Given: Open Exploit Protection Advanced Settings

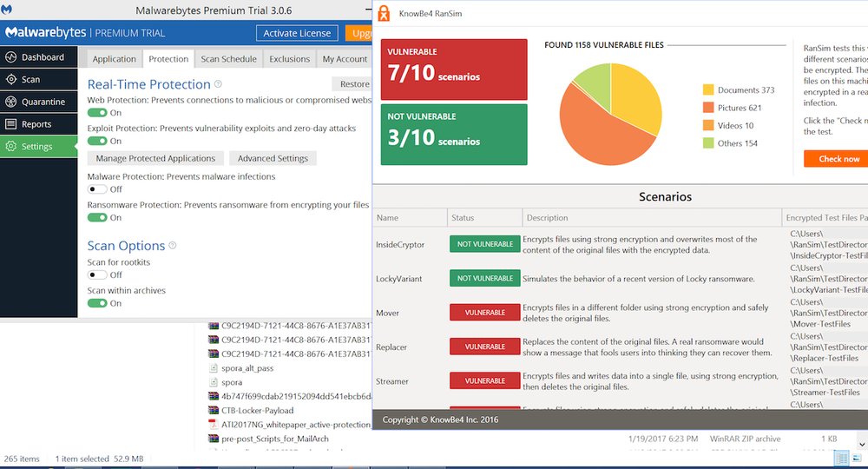Looking at the screenshot, I should click(x=273, y=158).
